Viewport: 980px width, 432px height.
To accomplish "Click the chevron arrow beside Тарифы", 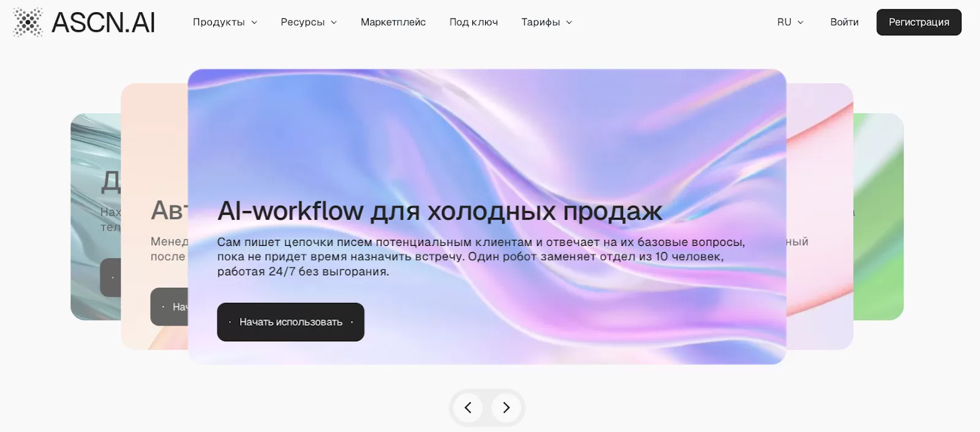I will pos(570,23).
